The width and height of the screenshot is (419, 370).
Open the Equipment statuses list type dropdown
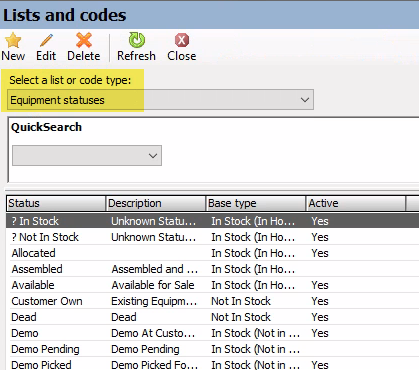coord(160,100)
